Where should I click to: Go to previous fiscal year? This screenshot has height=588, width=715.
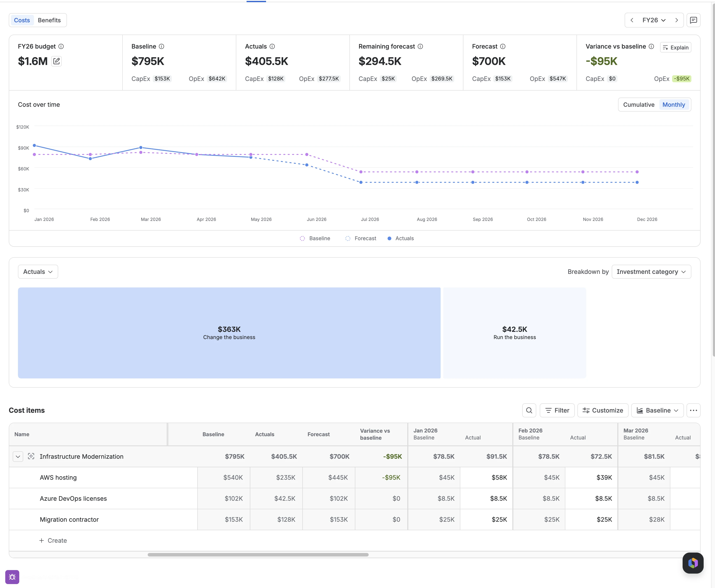point(632,20)
